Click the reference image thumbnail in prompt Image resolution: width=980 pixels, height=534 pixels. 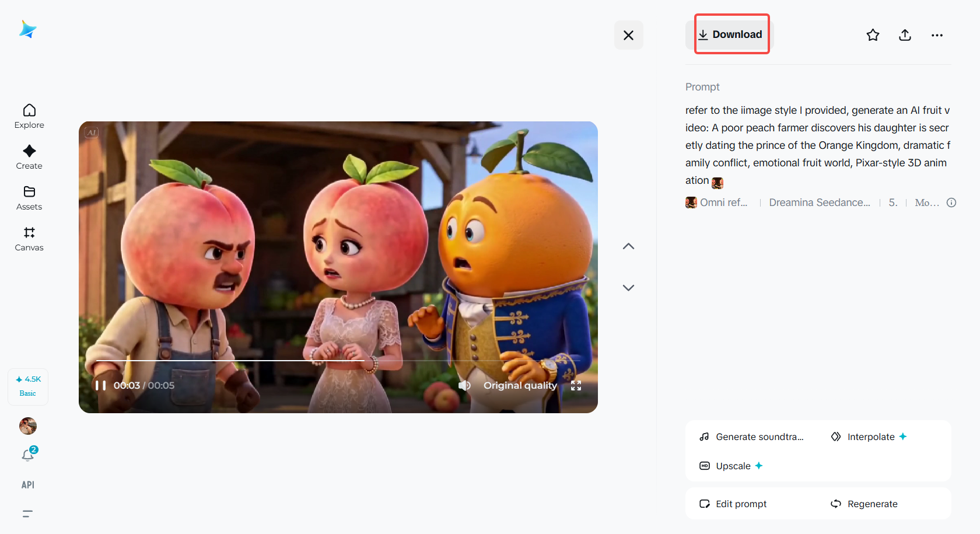[x=717, y=183]
